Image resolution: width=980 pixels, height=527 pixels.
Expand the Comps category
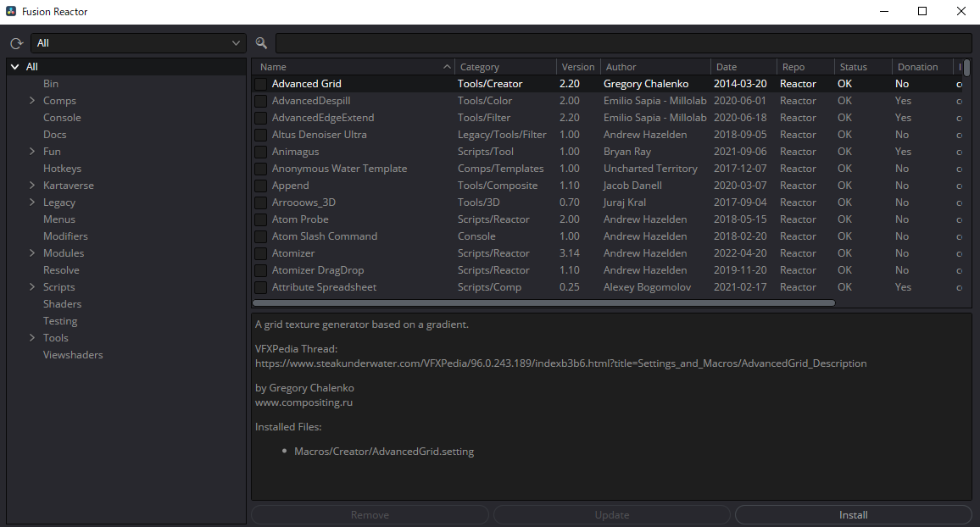tap(32, 101)
